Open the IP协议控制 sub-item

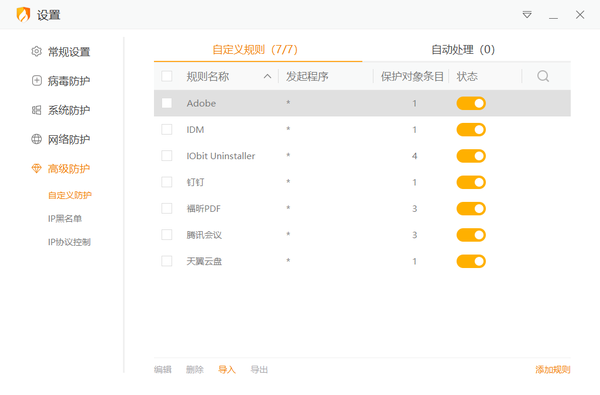[69, 242]
